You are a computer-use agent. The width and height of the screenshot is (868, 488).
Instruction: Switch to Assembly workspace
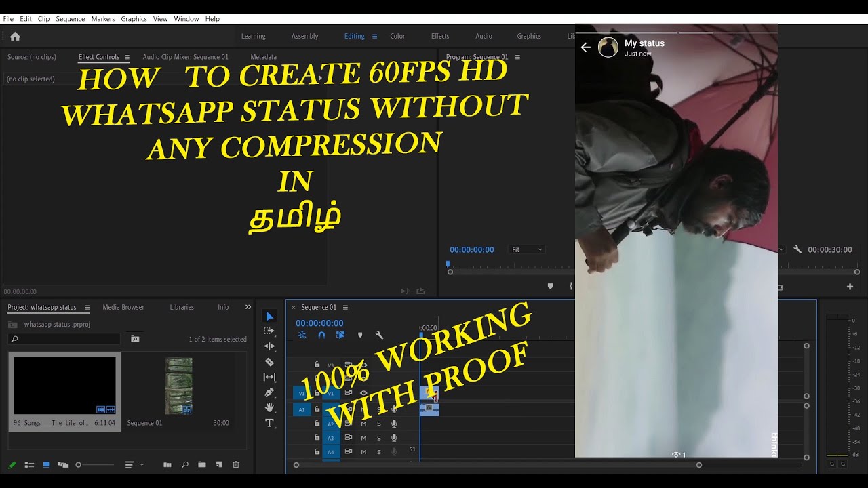304,36
